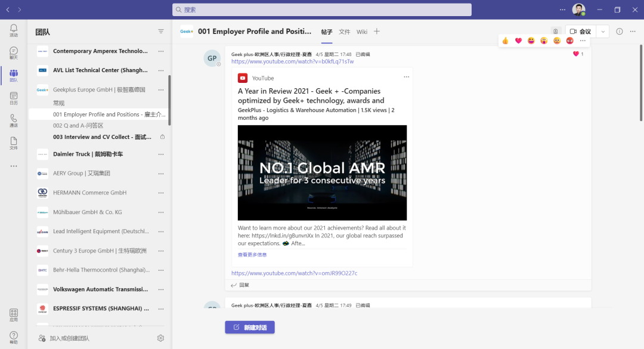Reply to the post with 回复
The width and height of the screenshot is (644, 349).
pos(240,285)
